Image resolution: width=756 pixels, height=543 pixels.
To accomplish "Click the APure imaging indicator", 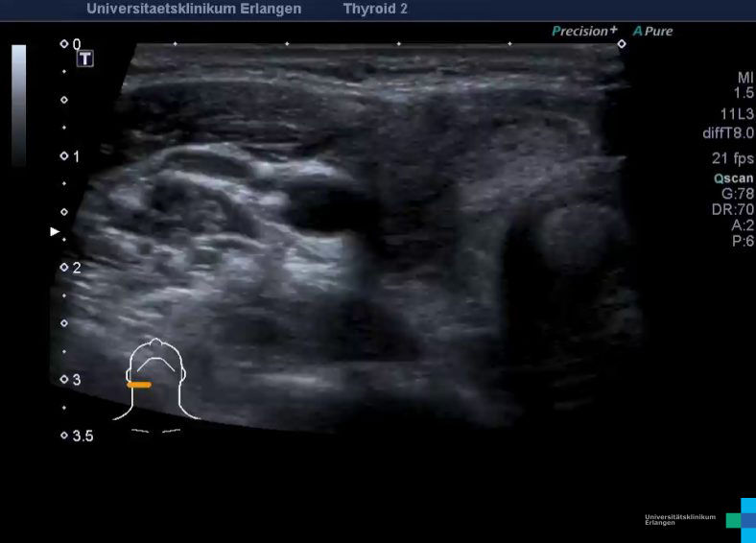I will click(x=652, y=31).
